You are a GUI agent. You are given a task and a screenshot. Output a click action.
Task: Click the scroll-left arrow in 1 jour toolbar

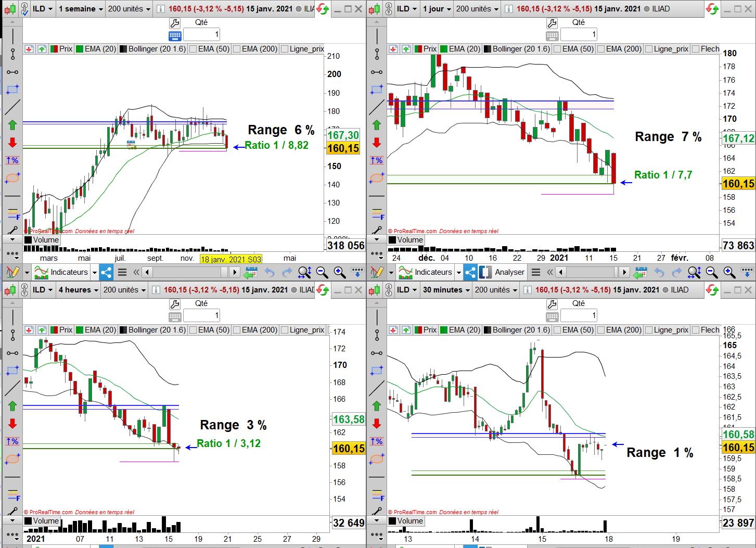pos(561,272)
